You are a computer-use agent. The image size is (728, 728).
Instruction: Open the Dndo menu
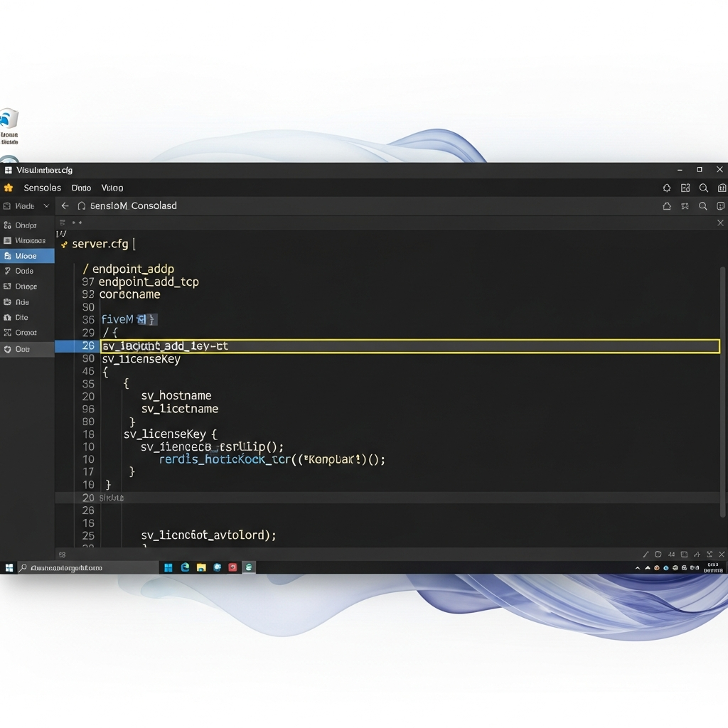(81, 188)
